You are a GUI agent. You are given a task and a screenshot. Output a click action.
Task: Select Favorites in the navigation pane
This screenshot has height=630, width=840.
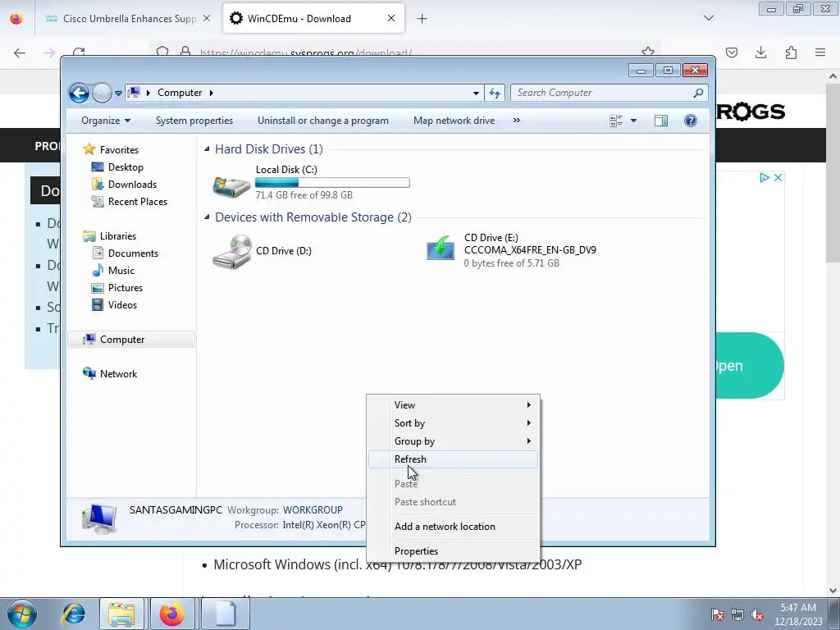(119, 150)
